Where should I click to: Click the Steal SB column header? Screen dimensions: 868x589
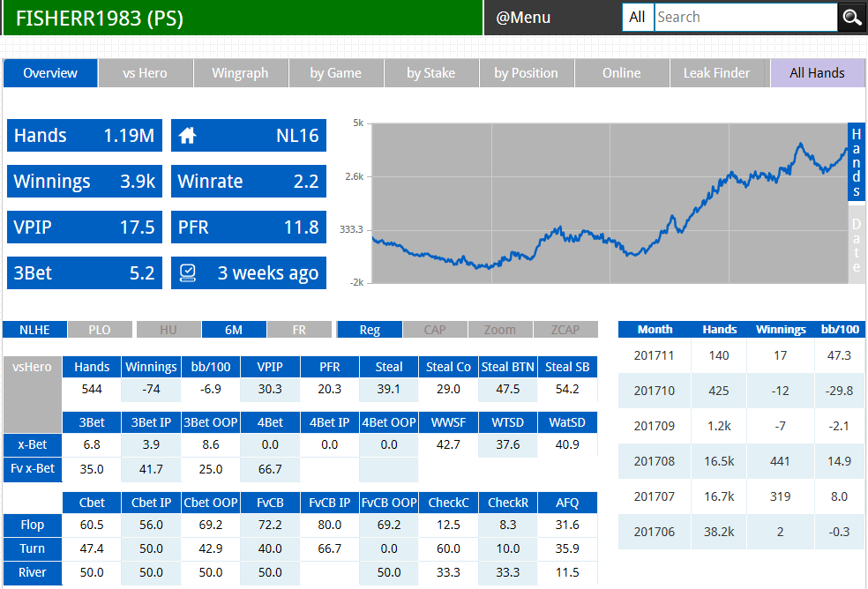click(x=567, y=367)
